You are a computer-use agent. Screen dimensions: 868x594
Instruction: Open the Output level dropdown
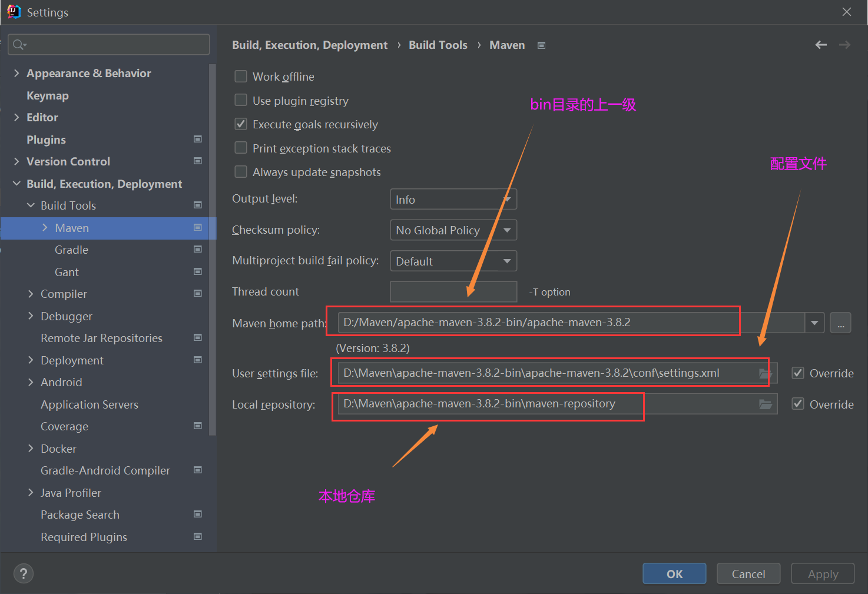453,199
